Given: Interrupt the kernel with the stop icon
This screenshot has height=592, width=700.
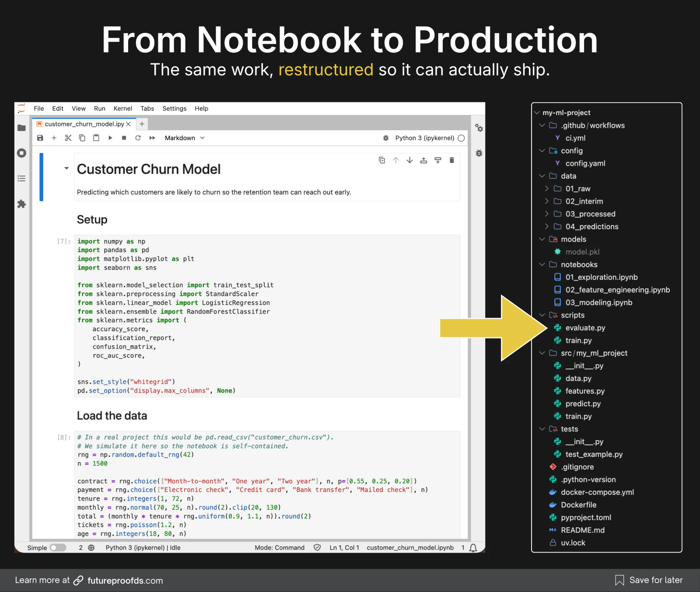Looking at the screenshot, I should coord(124,138).
